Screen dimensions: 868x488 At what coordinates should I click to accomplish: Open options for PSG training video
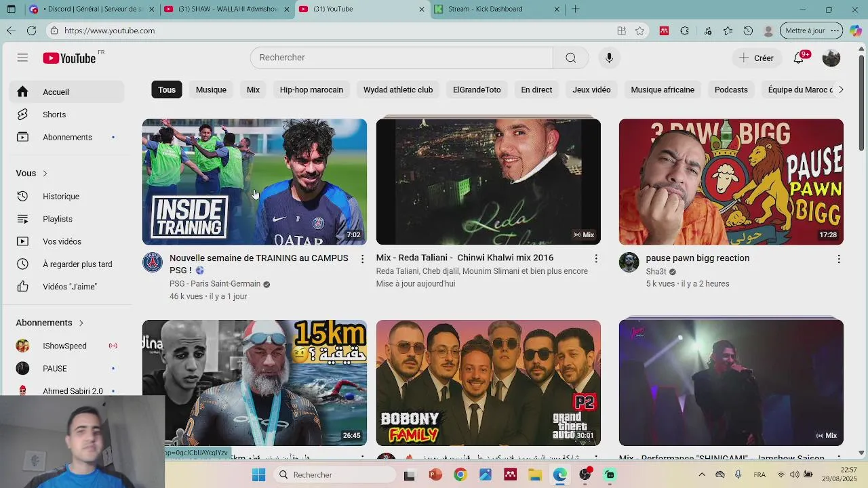[362, 259]
